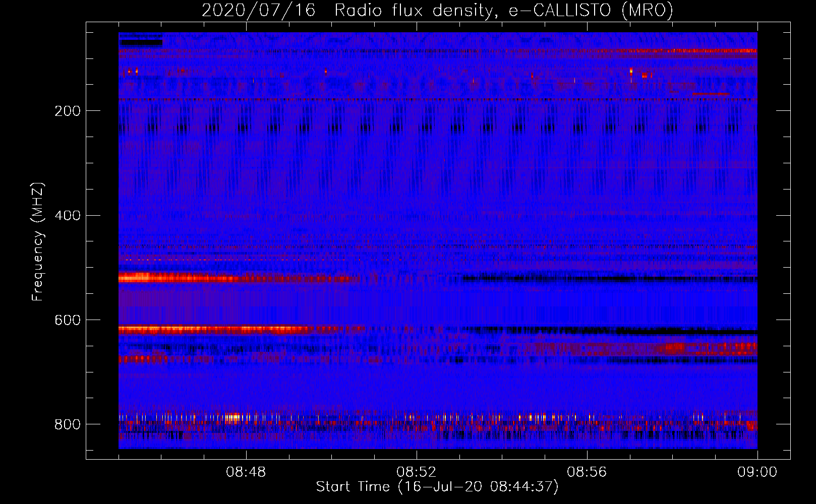The image size is (816, 504).
Task: Click the 400 frequency tick label
Action: coord(68,216)
